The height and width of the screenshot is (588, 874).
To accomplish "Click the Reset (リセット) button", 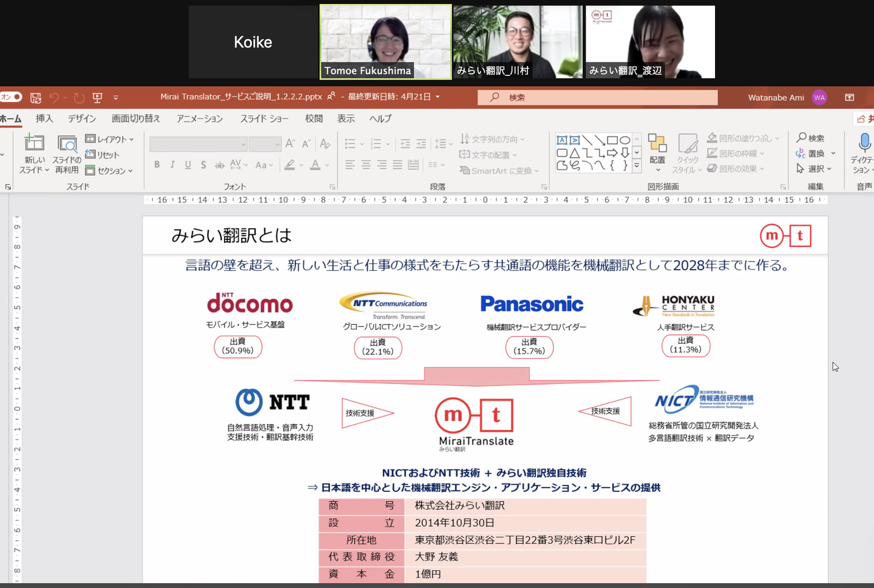I will coord(103,155).
